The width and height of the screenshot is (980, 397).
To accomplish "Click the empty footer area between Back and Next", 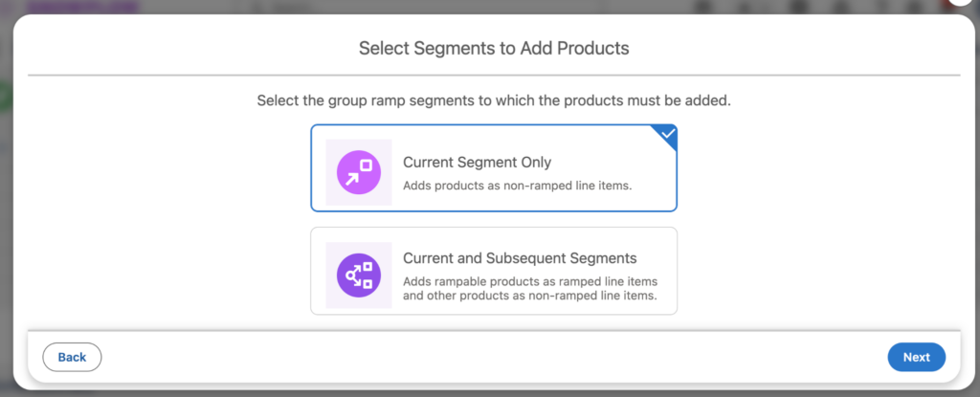I will click(x=494, y=357).
